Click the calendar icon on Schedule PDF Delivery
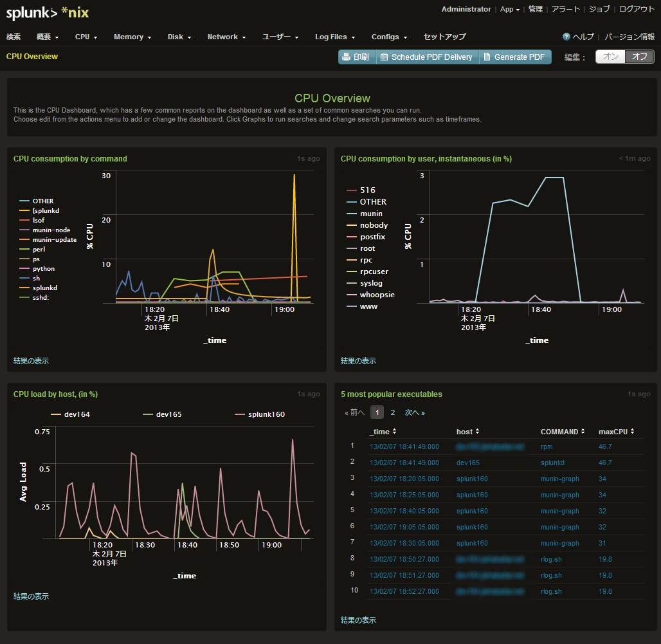The height and width of the screenshot is (644, 661). pyautogui.click(x=384, y=57)
